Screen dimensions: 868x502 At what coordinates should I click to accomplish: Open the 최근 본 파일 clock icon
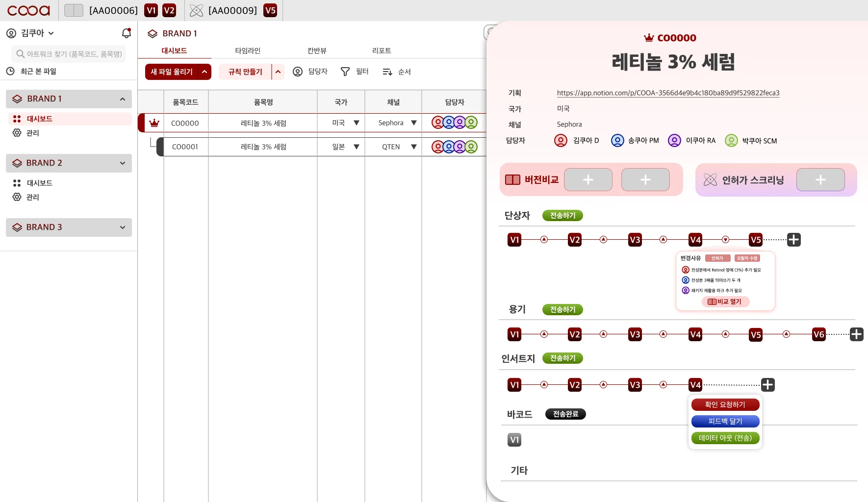10,71
